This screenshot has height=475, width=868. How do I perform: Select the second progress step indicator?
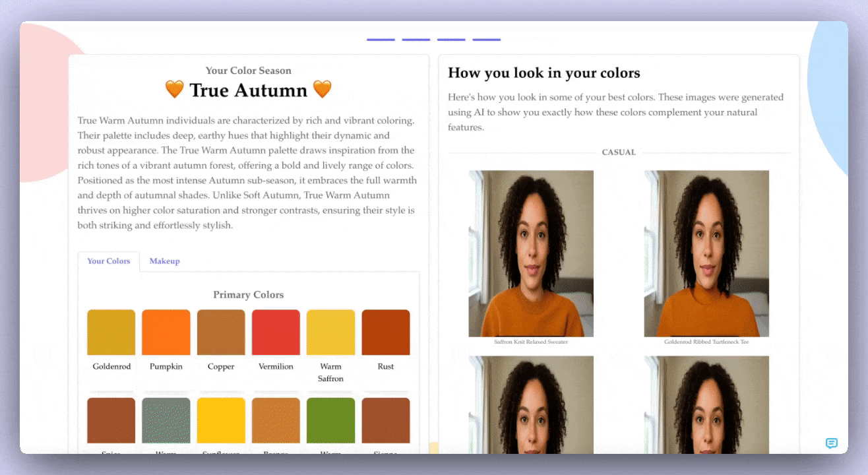pos(416,40)
